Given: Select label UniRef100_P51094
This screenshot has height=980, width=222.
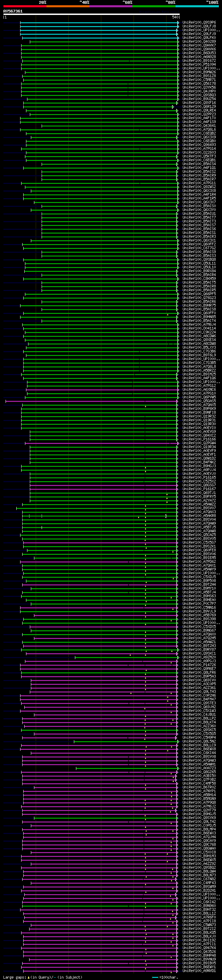Looking at the screenshot, I should click(199, 64).
